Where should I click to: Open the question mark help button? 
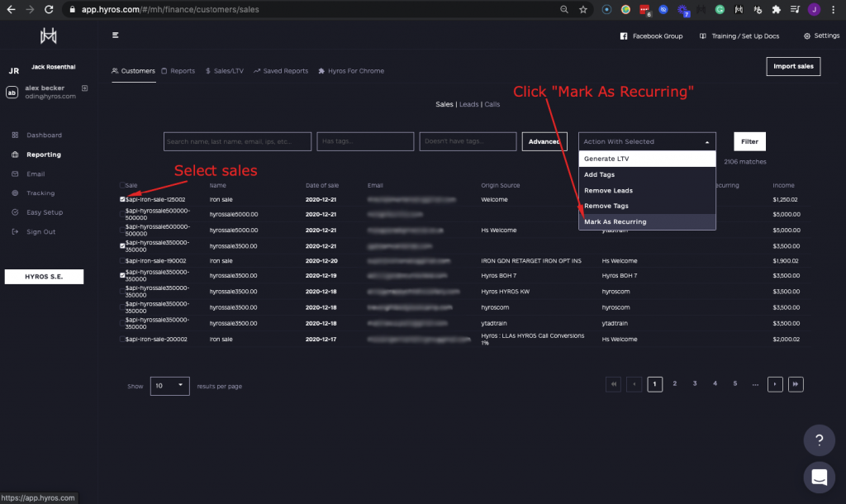[819, 440]
